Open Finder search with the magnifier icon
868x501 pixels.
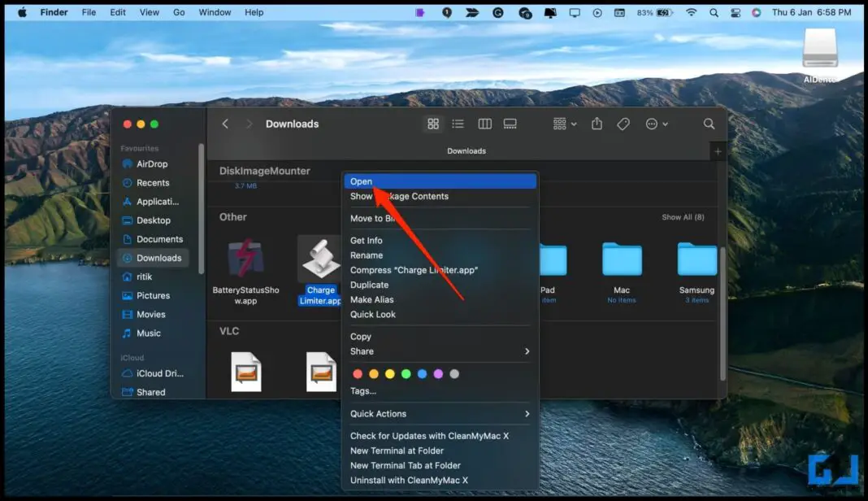pyautogui.click(x=709, y=124)
